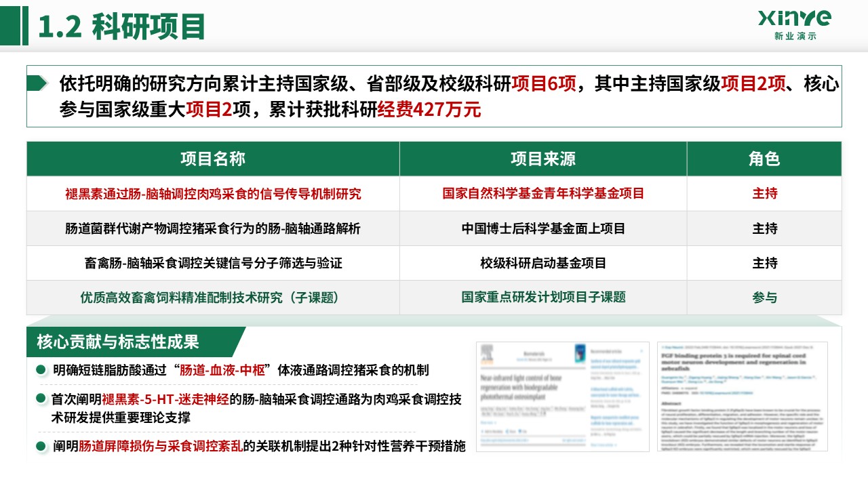The image size is (868, 488).
Task: Select the cell "优质高效畜禽饲料精准配制技术研究（子课题）"
Action: (x=213, y=298)
